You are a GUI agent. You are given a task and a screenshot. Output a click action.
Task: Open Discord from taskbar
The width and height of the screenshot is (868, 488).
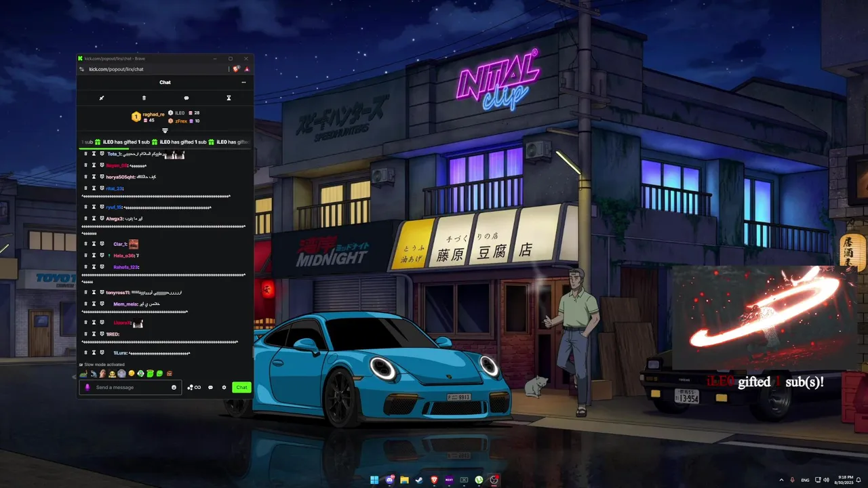pyautogui.click(x=389, y=480)
